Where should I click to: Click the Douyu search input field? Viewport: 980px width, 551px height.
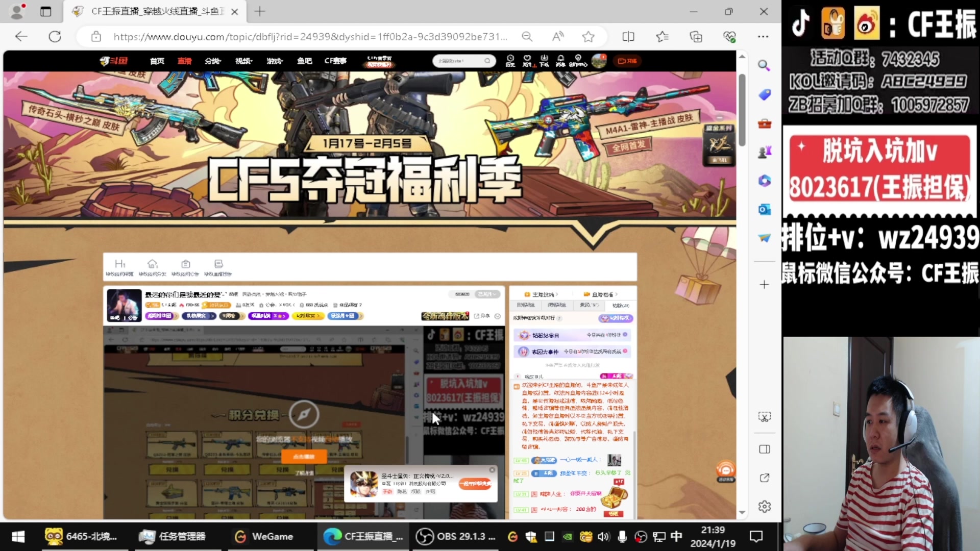click(x=459, y=61)
